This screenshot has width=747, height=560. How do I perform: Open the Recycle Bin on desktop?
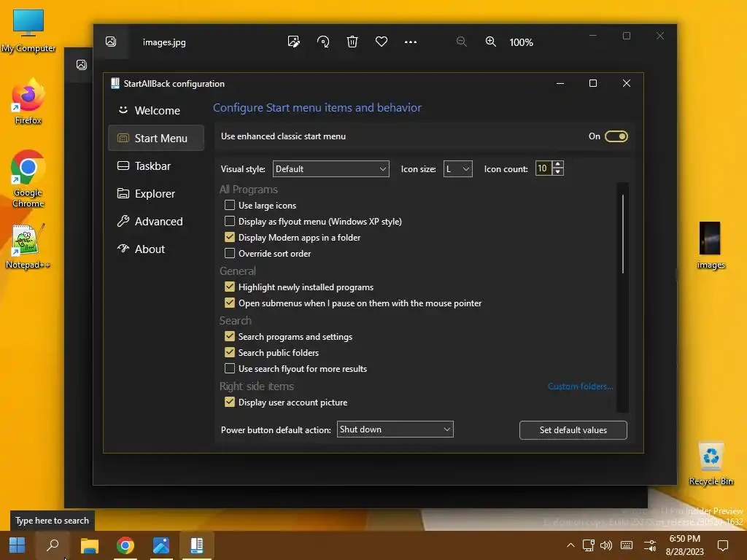coord(711,463)
